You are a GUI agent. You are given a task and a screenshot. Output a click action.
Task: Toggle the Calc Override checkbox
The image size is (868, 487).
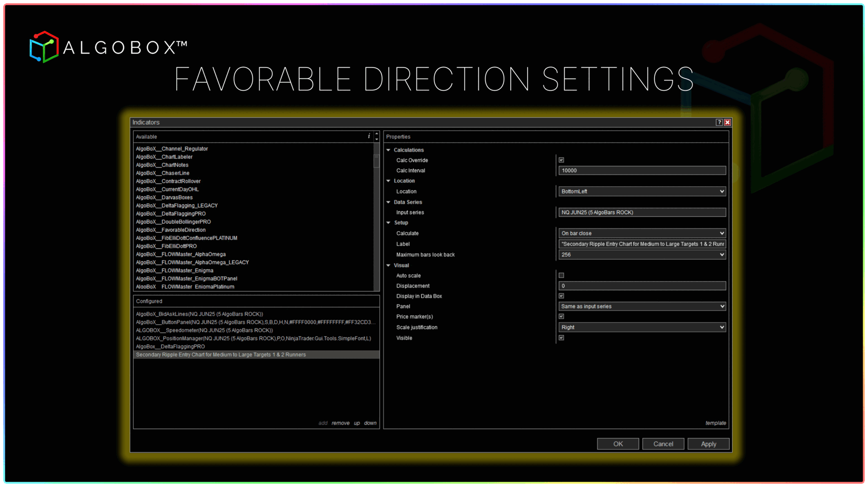[x=561, y=160]
